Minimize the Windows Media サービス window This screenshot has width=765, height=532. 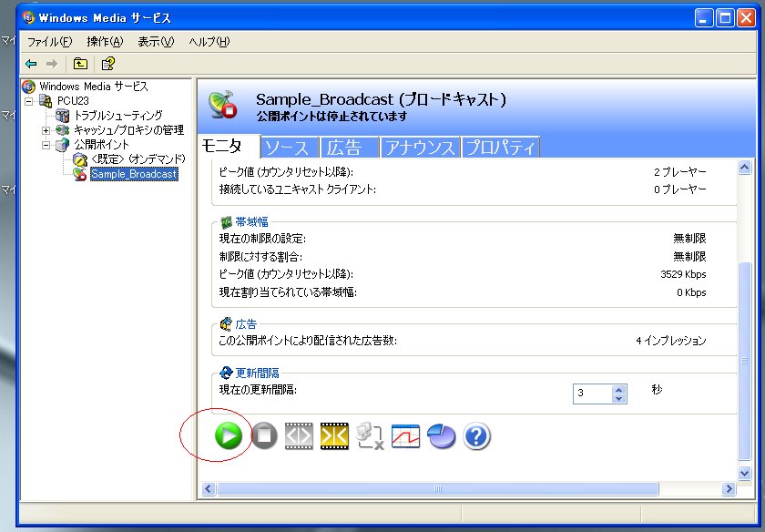tap(703, 18)
